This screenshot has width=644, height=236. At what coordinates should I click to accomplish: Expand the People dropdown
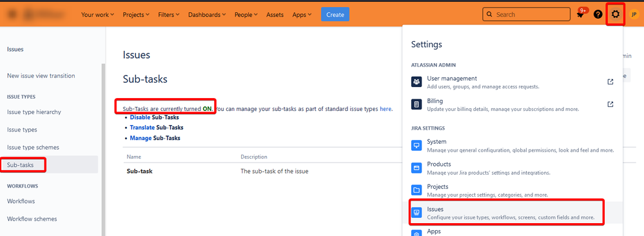pos(246,14)
